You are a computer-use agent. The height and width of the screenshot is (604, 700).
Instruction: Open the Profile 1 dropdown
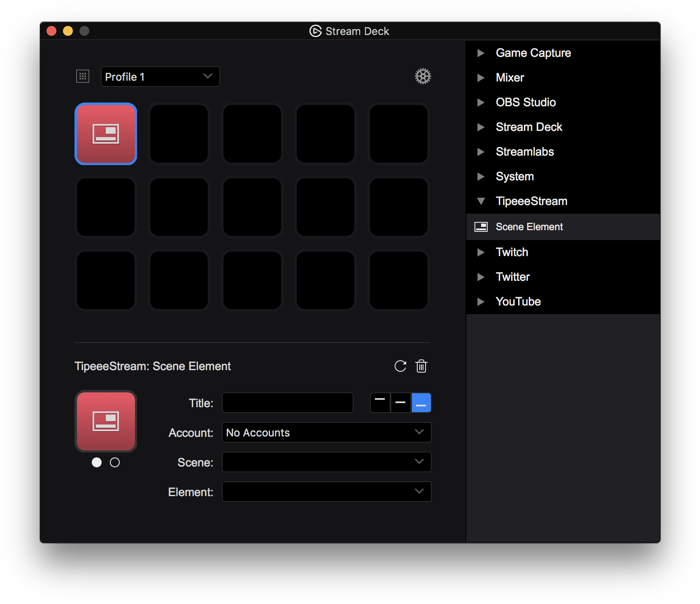pyautogui.click(x=160, y=77)
